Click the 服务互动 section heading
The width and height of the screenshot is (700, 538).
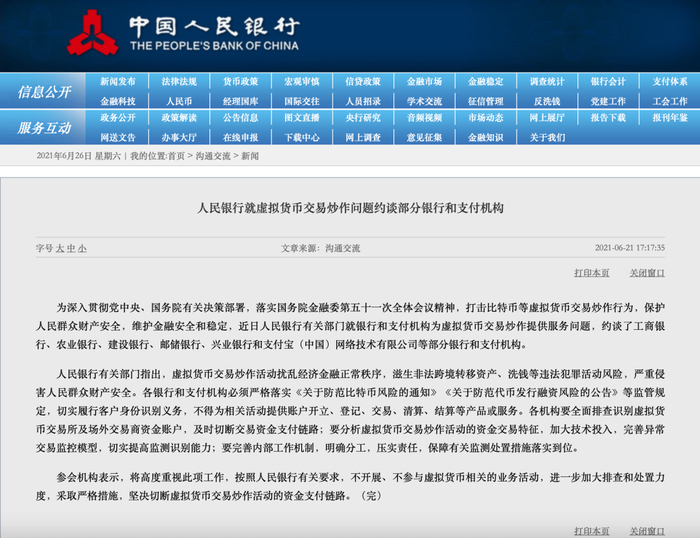click(x=44, y=128)
